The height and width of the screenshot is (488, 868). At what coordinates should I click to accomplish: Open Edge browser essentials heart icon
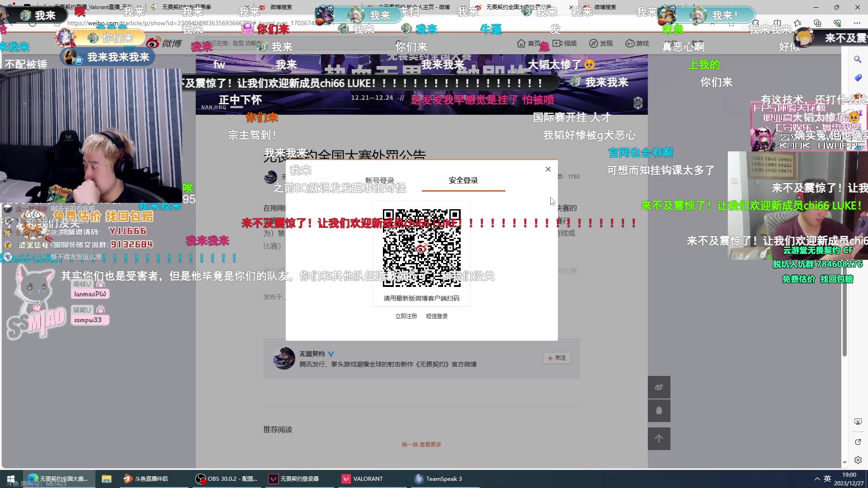point(837,23)
